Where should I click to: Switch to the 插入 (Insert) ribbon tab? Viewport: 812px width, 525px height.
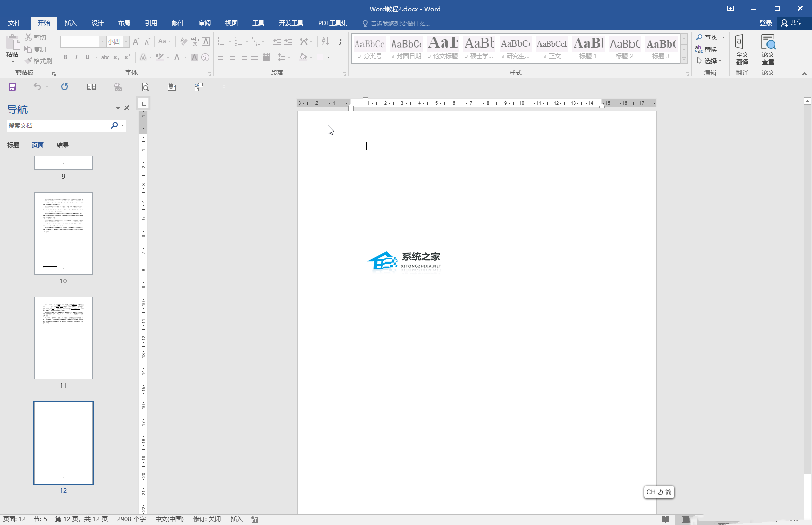pos(70,23)
